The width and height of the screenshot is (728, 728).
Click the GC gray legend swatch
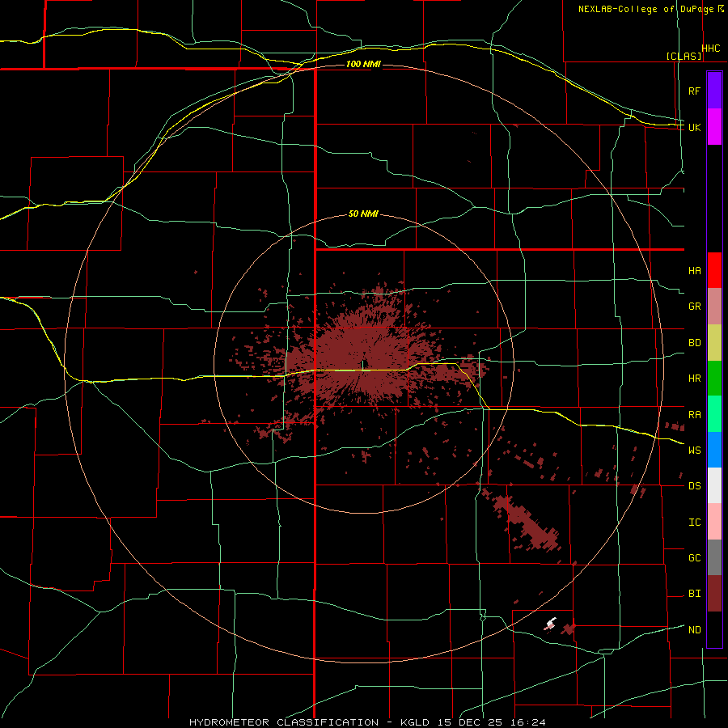(714, 557)
